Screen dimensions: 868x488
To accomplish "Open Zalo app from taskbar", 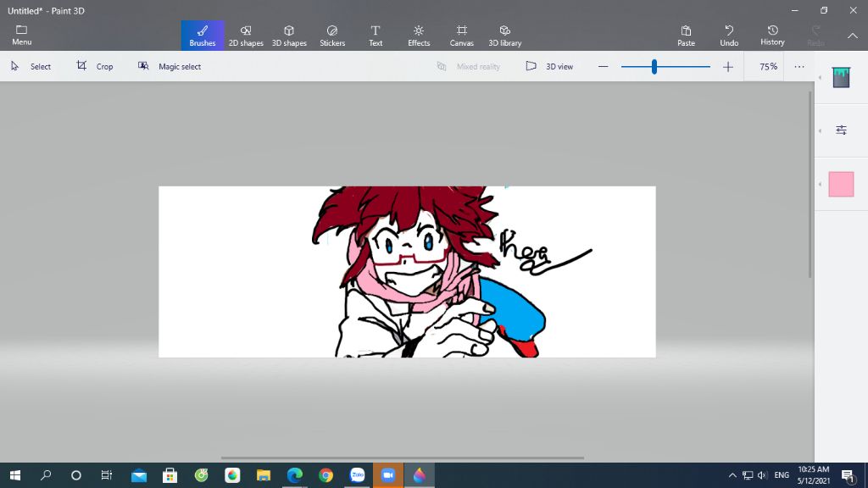I will click(357, 475).
